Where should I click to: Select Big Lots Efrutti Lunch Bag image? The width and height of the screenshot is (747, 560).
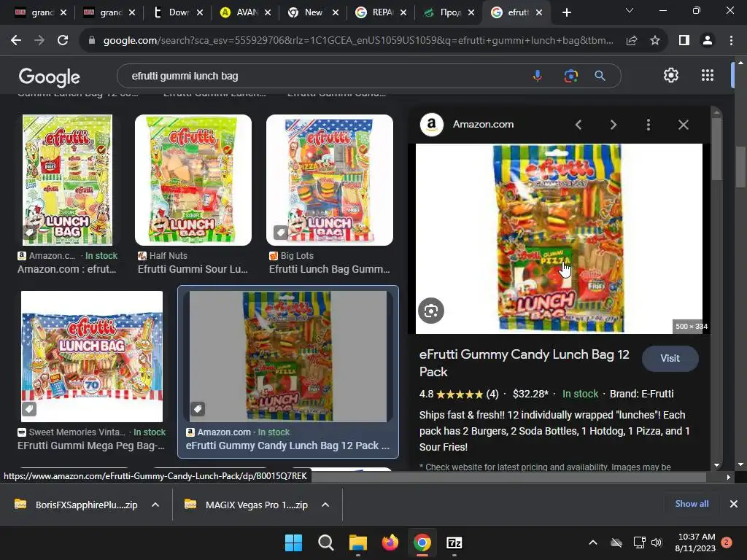coord(330,180)
